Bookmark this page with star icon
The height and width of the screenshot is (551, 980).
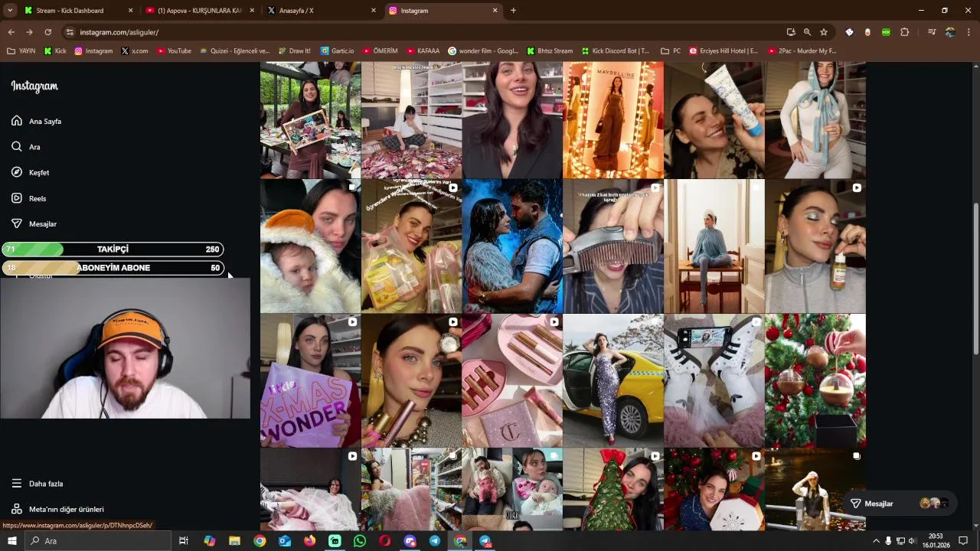[824, 32]
